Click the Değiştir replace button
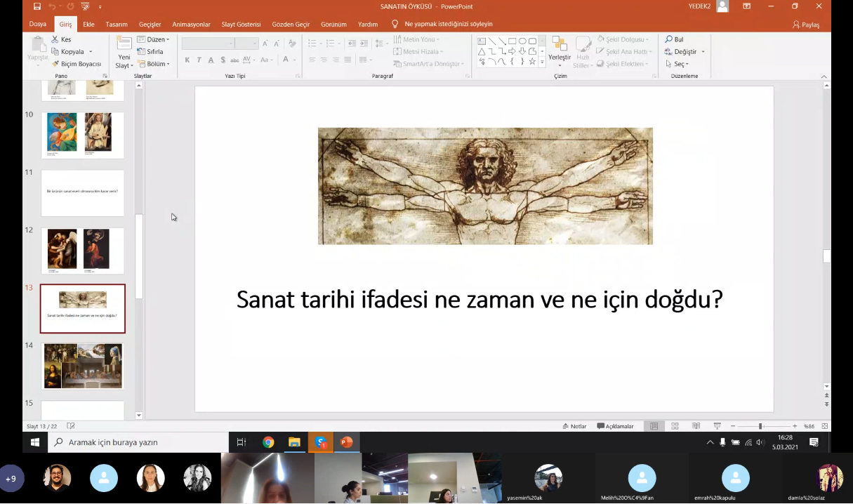Image resolution: width=853 pixels, height=504 pixels. [x=685, y=52]
